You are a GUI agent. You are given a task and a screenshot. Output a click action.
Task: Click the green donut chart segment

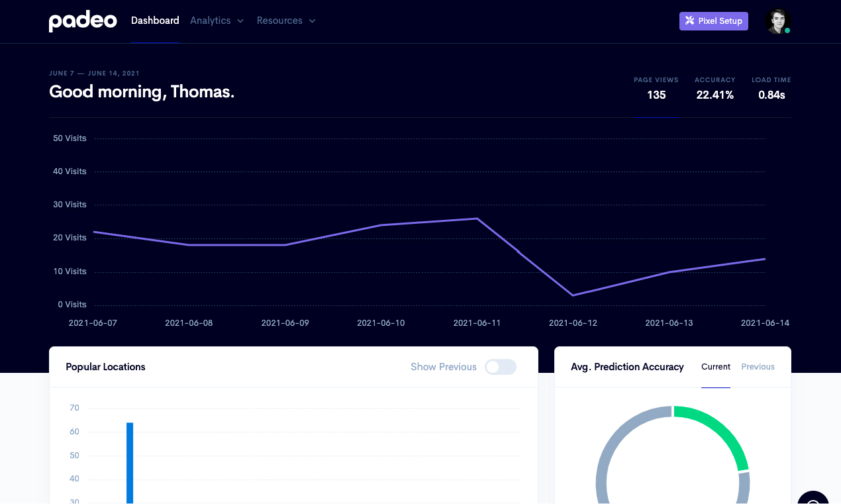coord(718,430)
